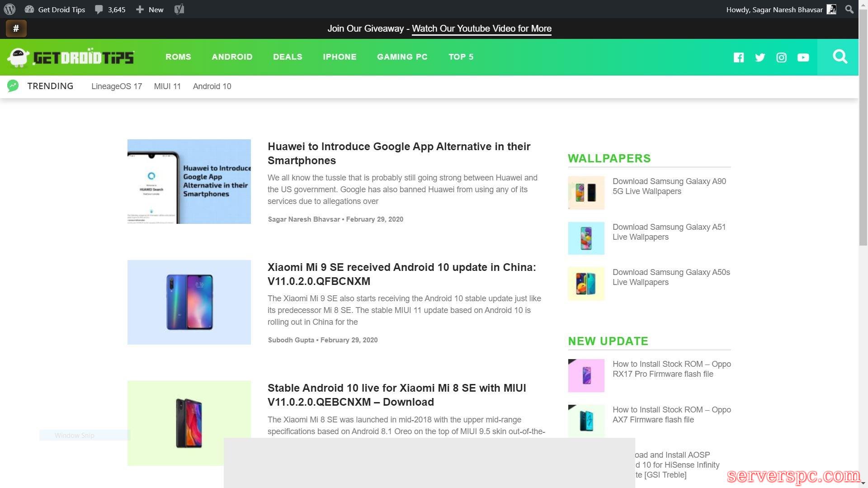
Task: Open the Twitter social icon
Action: coord(760,57)
